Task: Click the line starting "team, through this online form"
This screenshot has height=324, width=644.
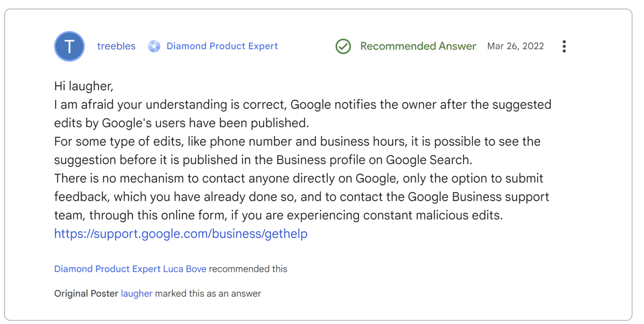Action: (x=278, y=215)
